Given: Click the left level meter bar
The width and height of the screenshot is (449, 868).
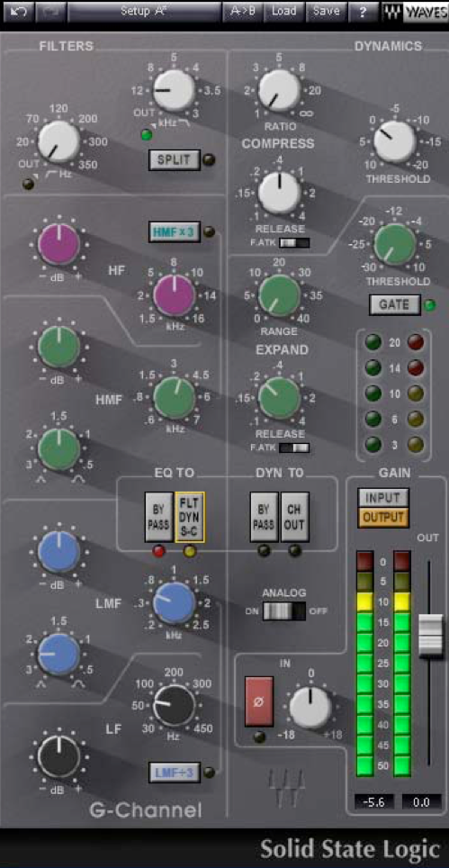Looking at the screenshot, I should pos(365,664).
